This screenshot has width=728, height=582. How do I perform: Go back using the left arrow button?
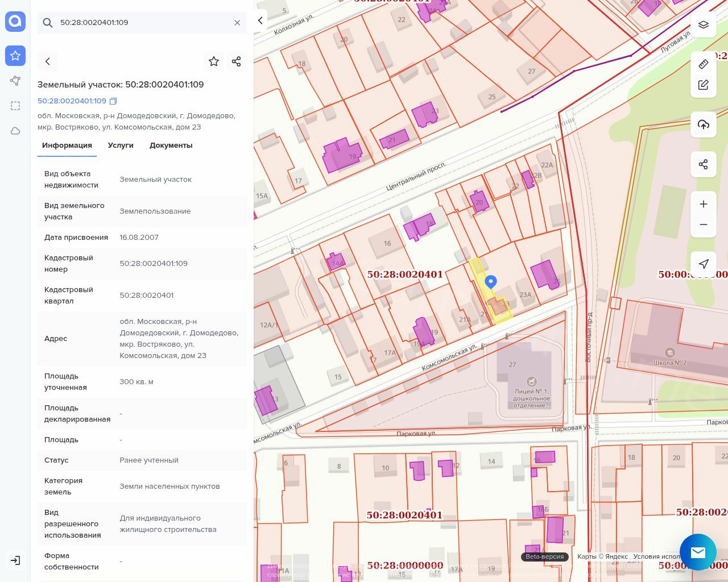[48, 61]
